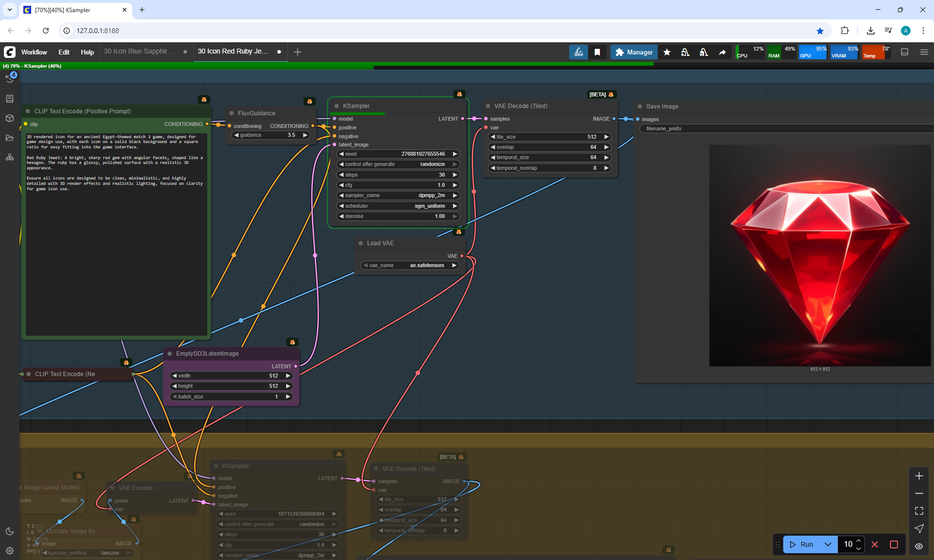Screen dimensions: 934x560
Task: Cancel current run with red X icon
Action: click(875, 544)
